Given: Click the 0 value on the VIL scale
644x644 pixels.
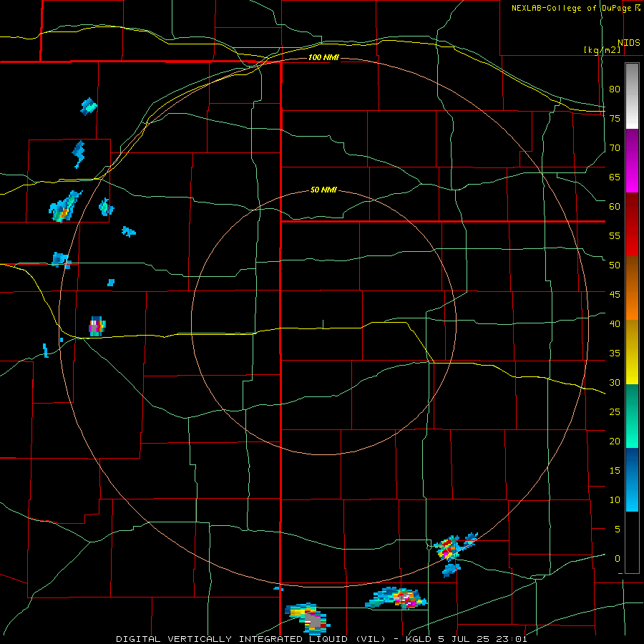Looking at the screenshot, I should click(618, 559).
